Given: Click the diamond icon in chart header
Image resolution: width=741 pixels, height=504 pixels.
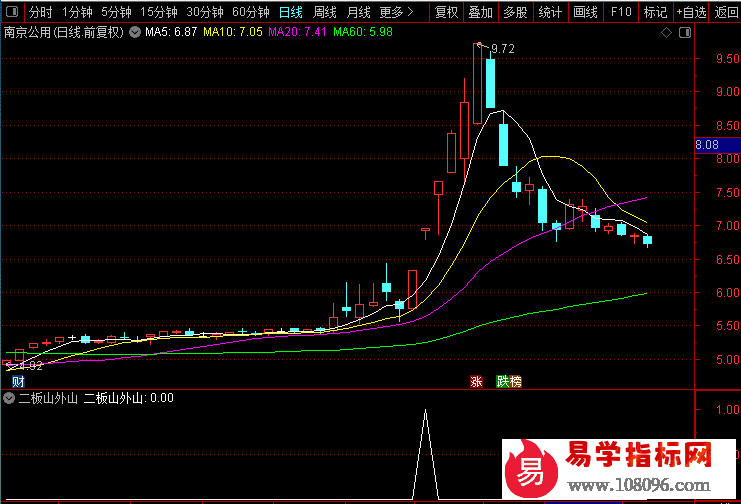Looking at the screenshot, I should [x=666, y=33].
